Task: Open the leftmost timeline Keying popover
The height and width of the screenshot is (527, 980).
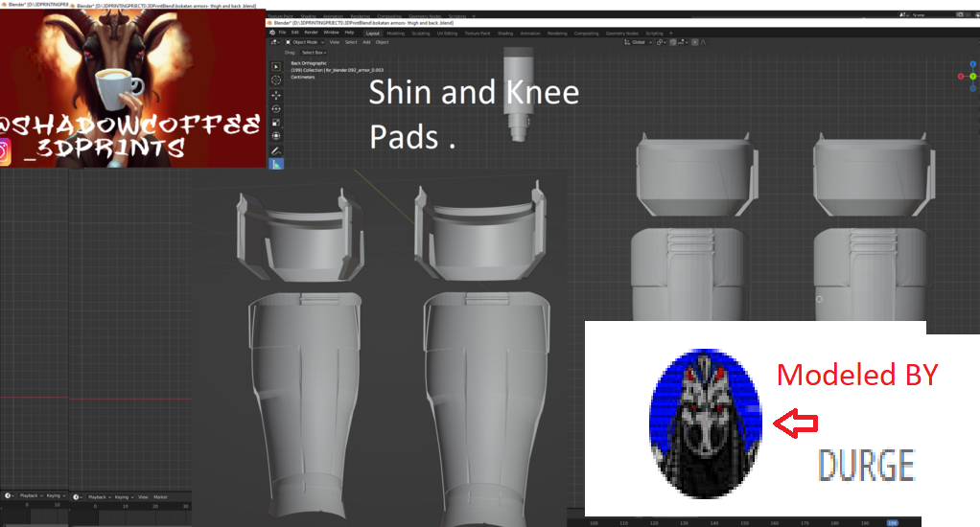Action: [56, 495]
